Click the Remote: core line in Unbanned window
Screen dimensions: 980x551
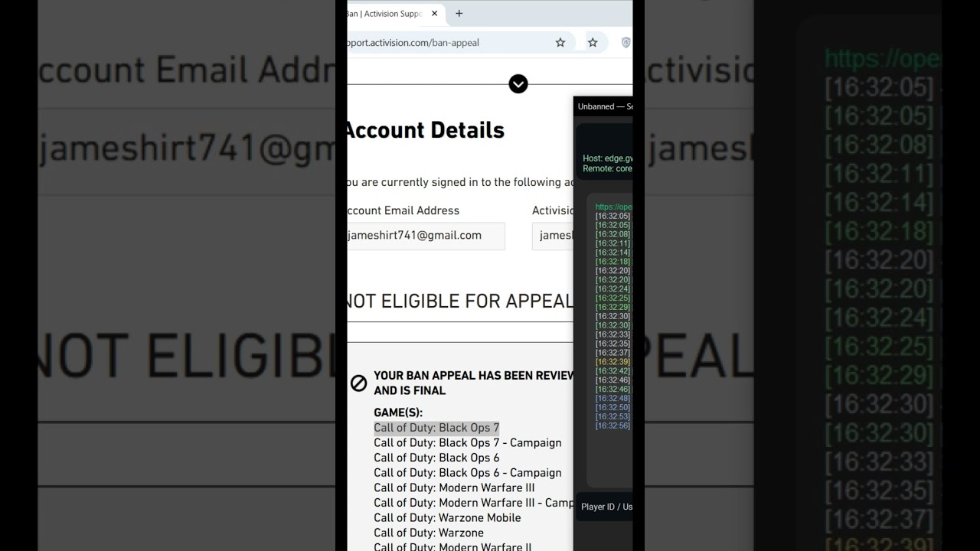tap(608, 168)
